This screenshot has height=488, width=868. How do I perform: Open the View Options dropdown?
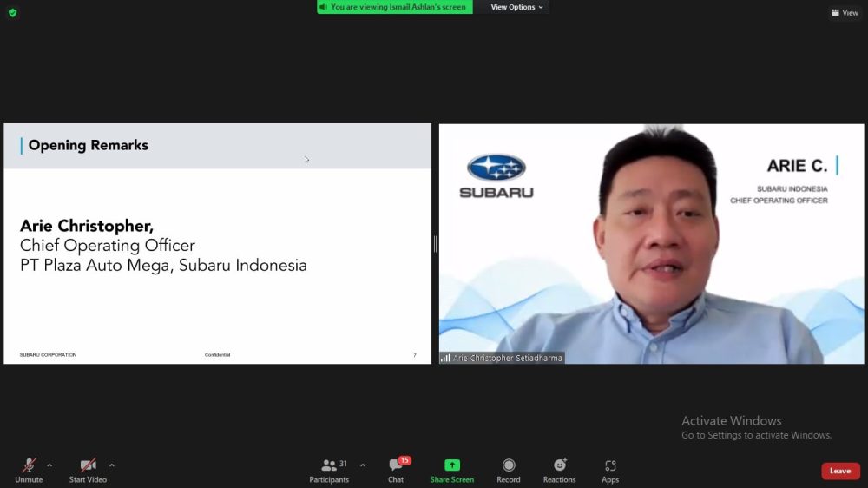pos(517,7)
